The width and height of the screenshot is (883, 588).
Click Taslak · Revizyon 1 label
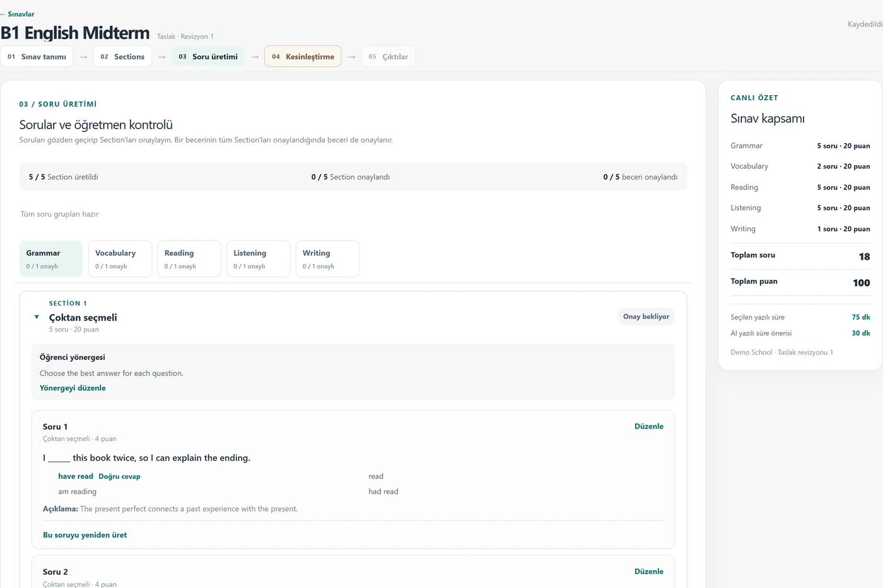(x=185, y=37)
